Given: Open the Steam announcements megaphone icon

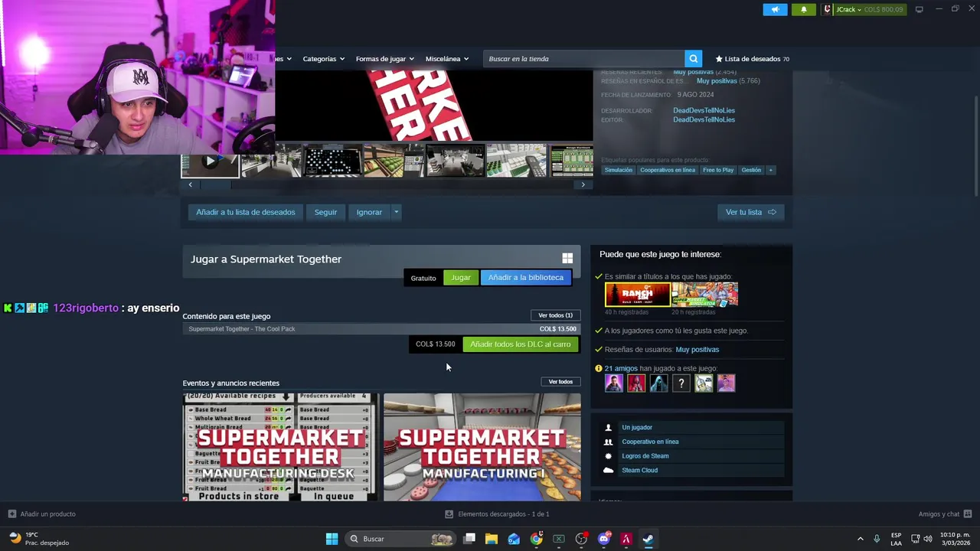Looking at the screenshot, I should (775, 9).
